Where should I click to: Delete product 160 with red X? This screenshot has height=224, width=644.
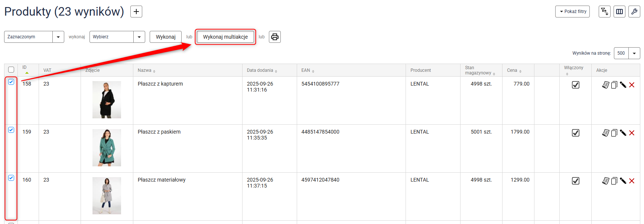tap(632, 181)
